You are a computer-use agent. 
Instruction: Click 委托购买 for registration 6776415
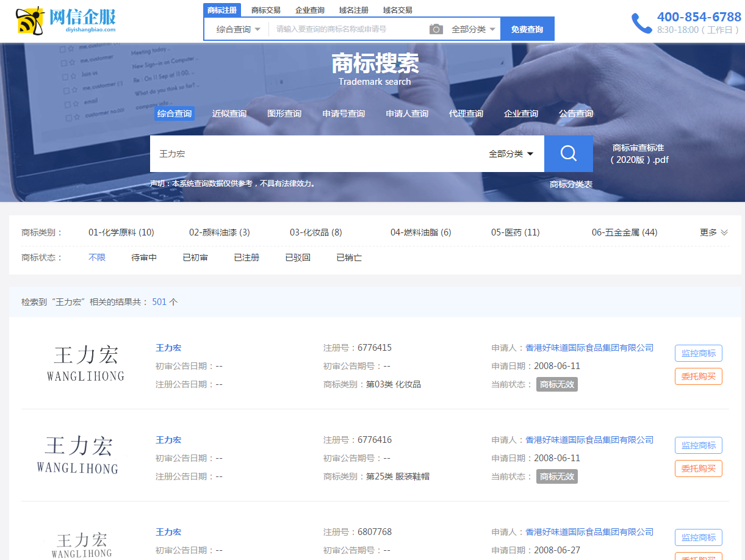pyautogui.click(x=699, y=376)
